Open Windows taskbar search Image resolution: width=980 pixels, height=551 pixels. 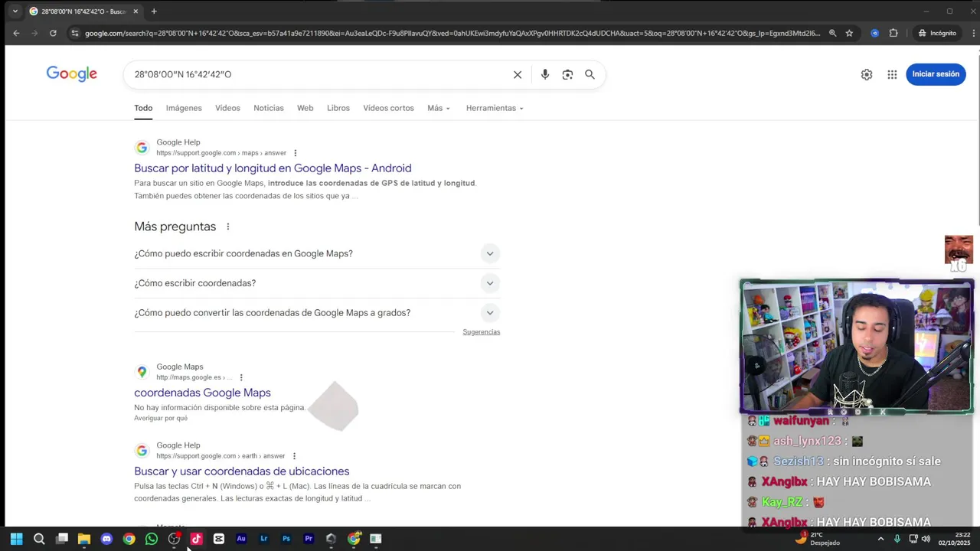pos(39,539)
